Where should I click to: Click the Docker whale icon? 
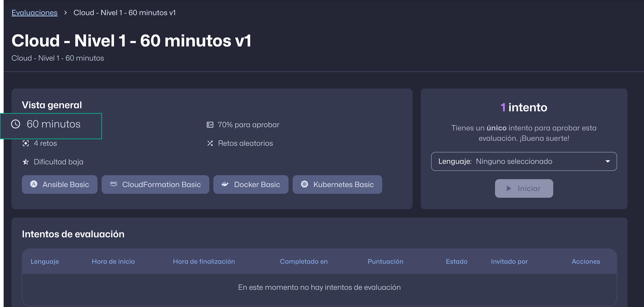click(225, 184)
